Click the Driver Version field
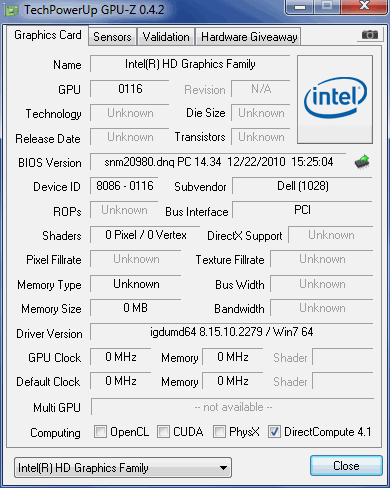This screenshot has height=488, width=390. click(231, 332)
